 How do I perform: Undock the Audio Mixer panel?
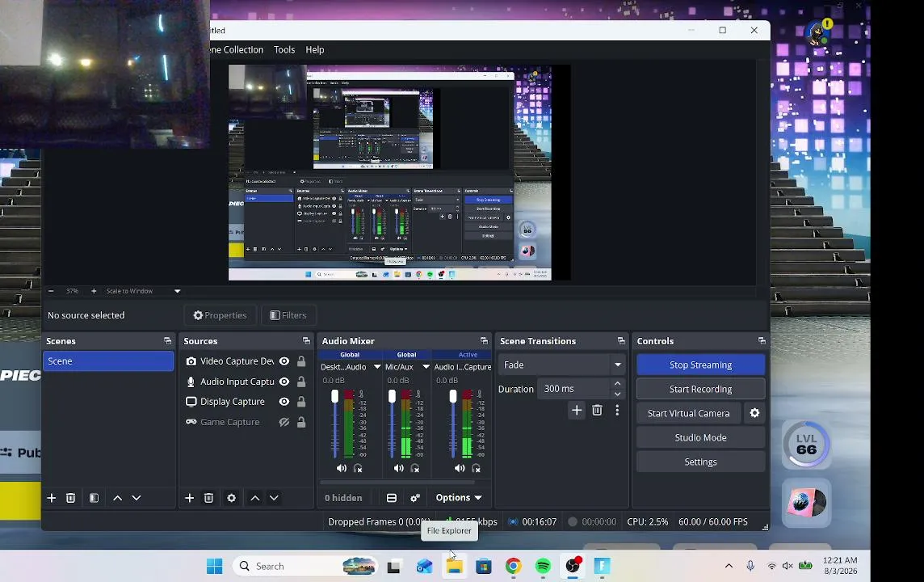click(x=484, y=341)
